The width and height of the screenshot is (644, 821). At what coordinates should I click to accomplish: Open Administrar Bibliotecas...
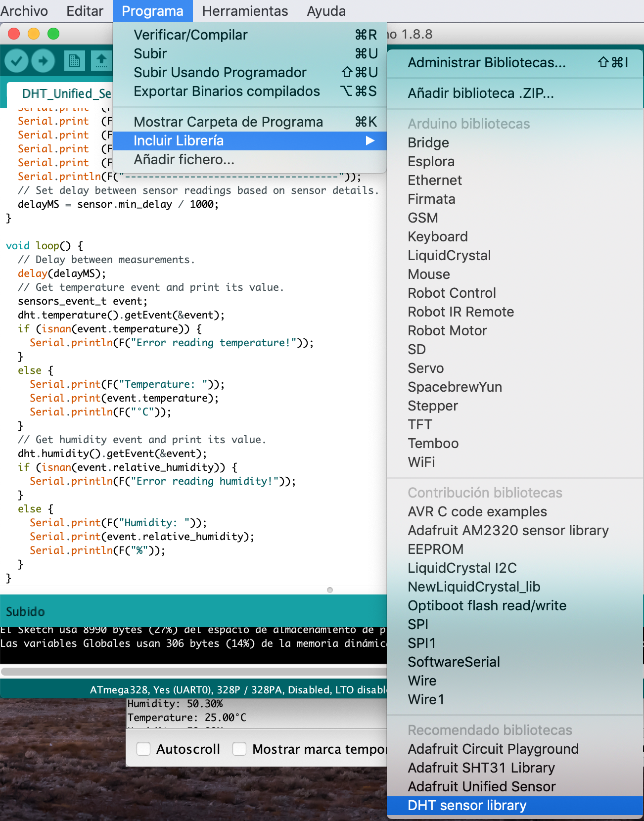coord(515,63)
